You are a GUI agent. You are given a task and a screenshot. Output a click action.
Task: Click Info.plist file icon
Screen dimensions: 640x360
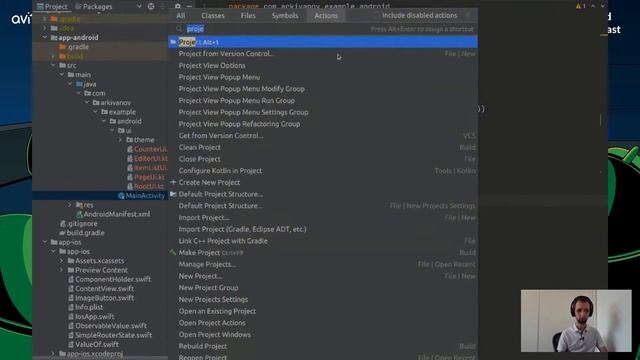(71, 307)
